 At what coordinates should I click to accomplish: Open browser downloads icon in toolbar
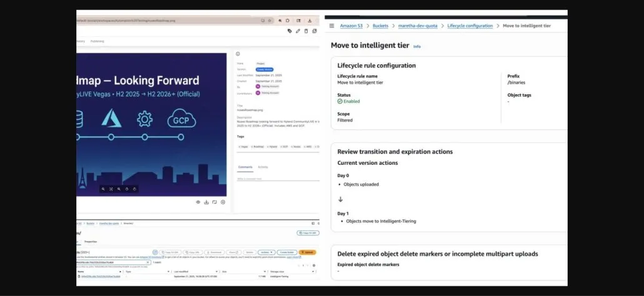pyautogui.click(x=309, y=21)
